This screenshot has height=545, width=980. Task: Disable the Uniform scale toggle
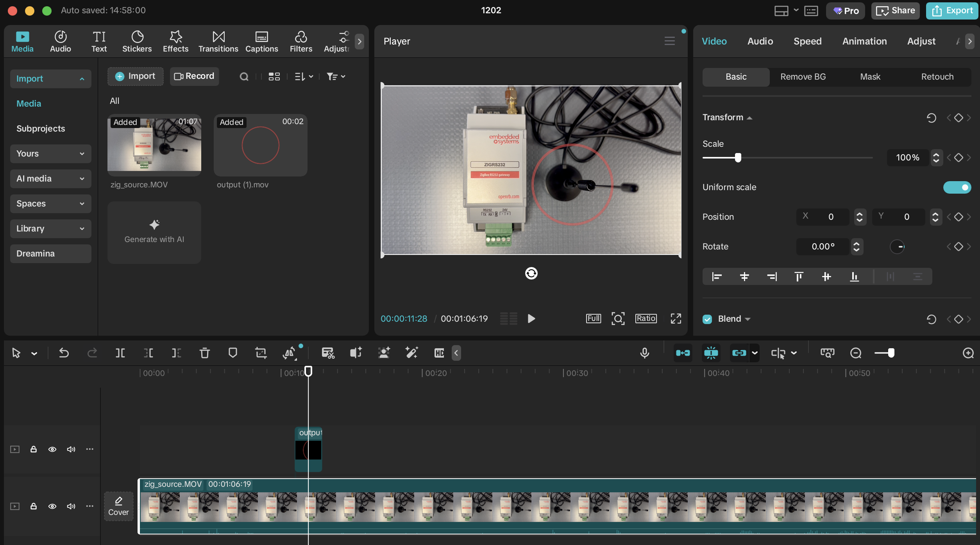click(x=957, y=187)
